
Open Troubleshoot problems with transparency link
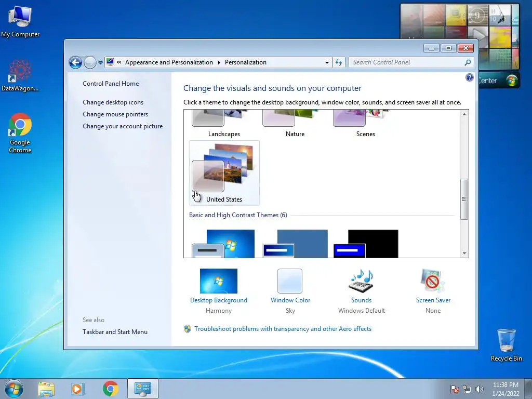coord(283,329)
